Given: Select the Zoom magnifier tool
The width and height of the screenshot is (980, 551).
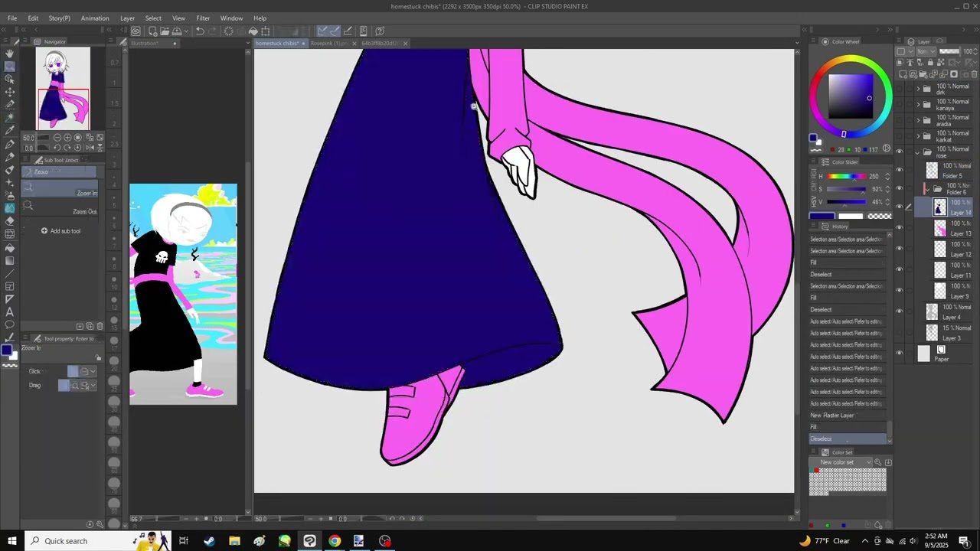Looking at the screenshot, I should 10,66.
